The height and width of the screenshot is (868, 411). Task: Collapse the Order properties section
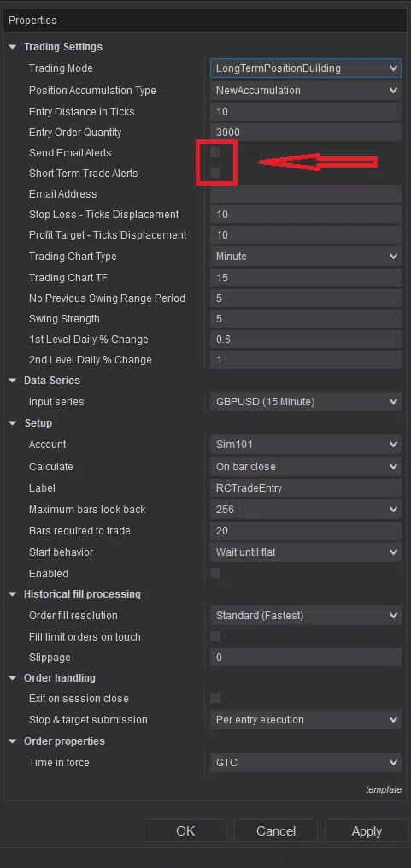(x=12, y=741)
